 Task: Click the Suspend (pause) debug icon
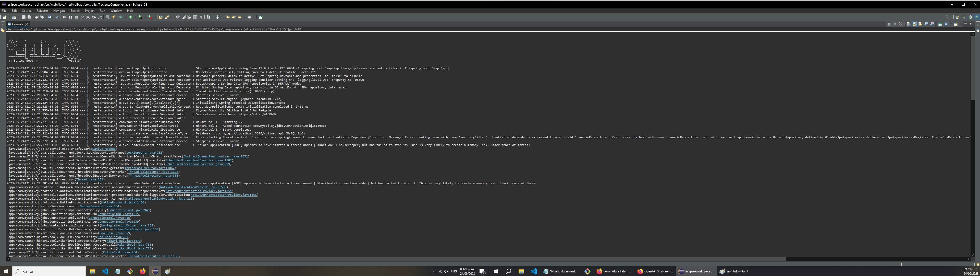click(71, 17)
